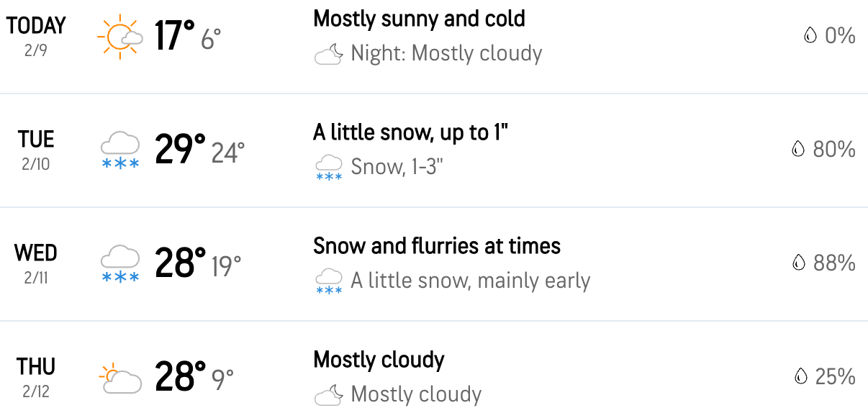Screen dimensions: 868x413
Task: Click the night cloud icon for Today
Action: point(328,54)
